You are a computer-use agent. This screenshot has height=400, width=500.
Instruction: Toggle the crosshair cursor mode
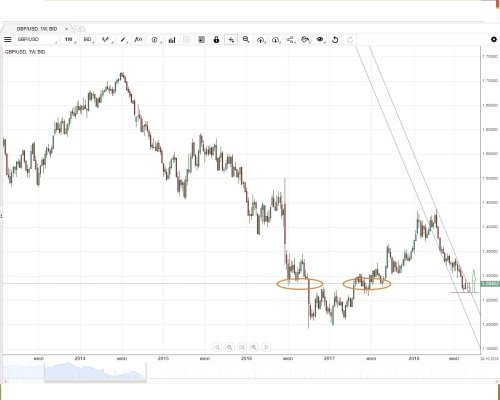(x=231, y=40)
